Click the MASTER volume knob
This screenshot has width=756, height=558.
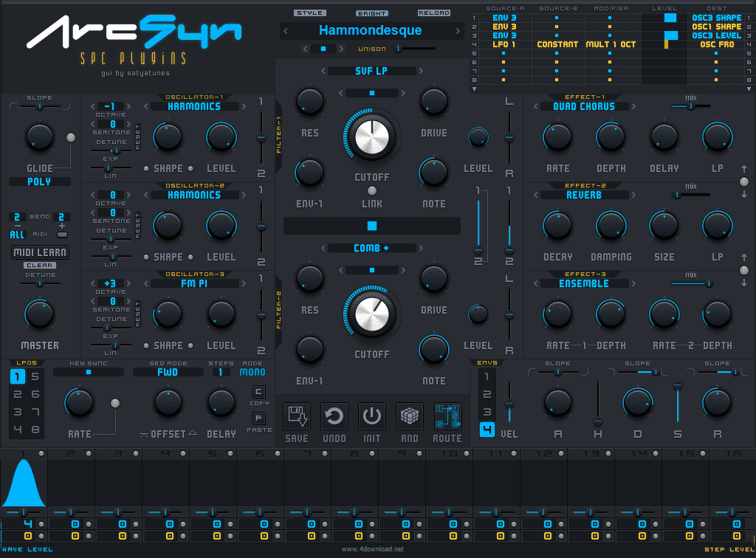(40, 314)
